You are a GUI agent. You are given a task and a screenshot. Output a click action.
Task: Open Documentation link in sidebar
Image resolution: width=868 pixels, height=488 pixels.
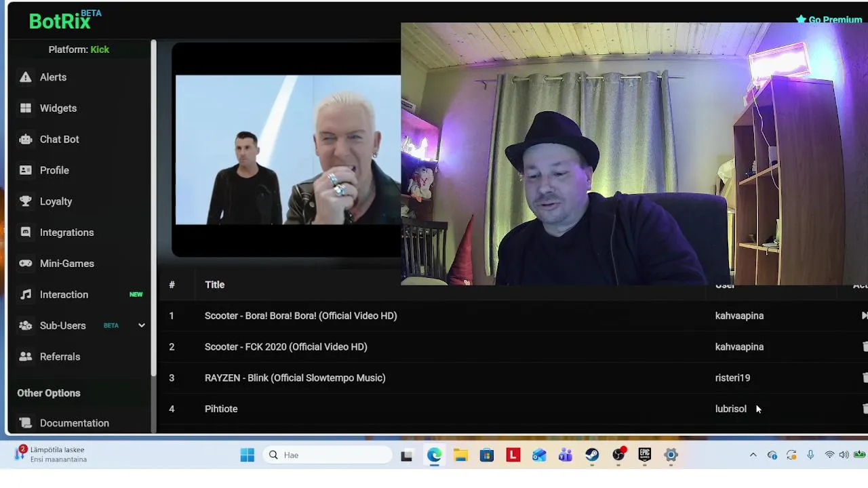[75, 423]
